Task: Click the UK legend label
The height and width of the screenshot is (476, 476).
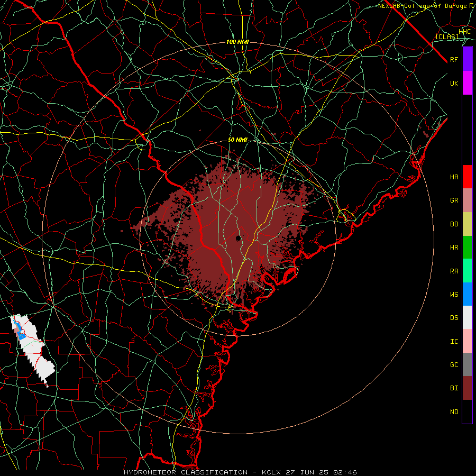Action: pos(454,83)
